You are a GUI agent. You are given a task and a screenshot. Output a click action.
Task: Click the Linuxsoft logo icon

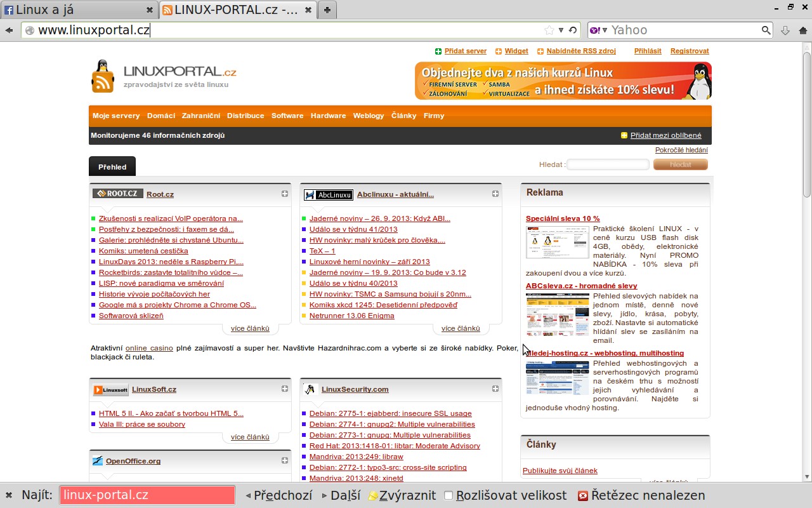point(110,390)
